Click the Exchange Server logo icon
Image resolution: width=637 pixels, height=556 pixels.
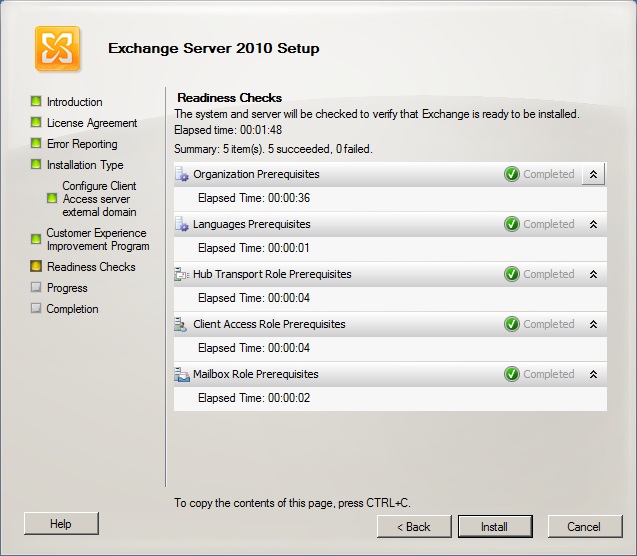57,49
